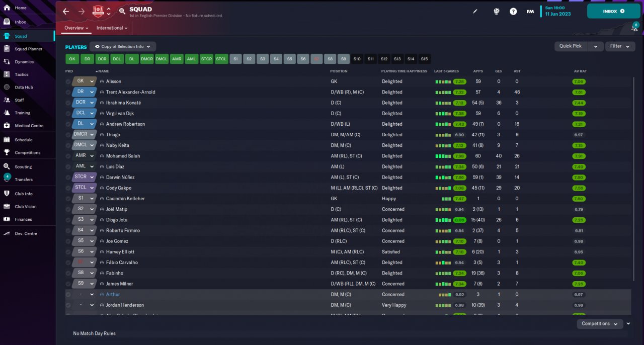Open Overview tab menu

pos(76,28)
